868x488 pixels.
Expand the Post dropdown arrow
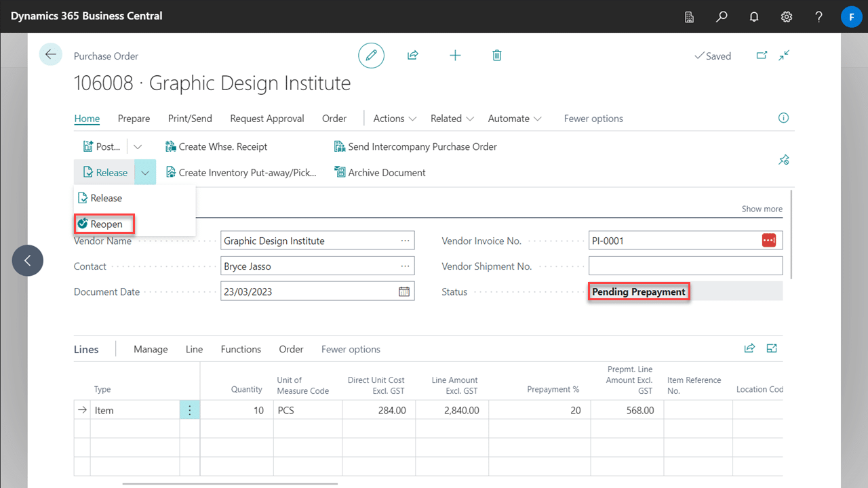pos(138,146)
